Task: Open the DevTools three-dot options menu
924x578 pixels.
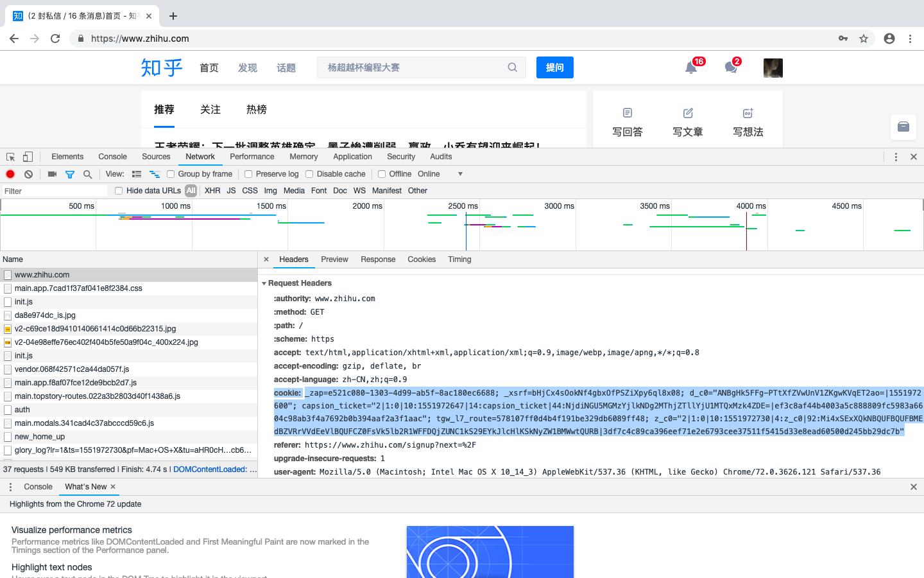Action: pyautogui.click(x=896, y=156)
